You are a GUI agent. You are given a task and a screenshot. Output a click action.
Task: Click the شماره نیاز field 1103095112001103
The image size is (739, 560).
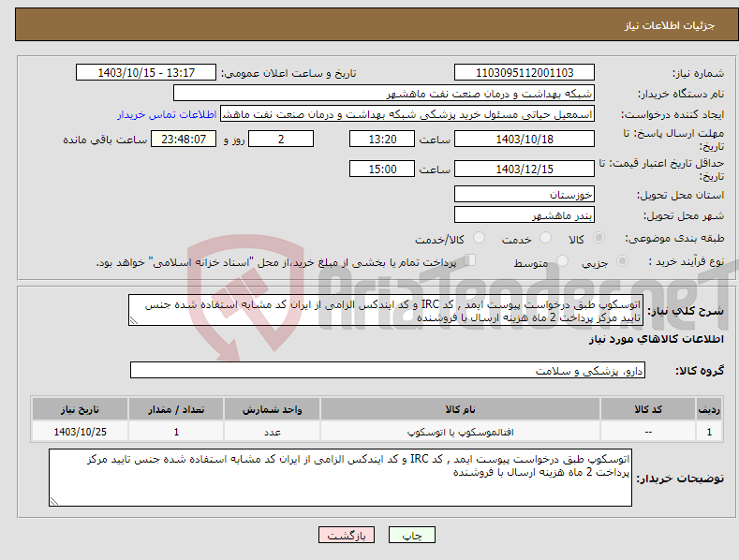pyautogui.click(x=525, y=73)
